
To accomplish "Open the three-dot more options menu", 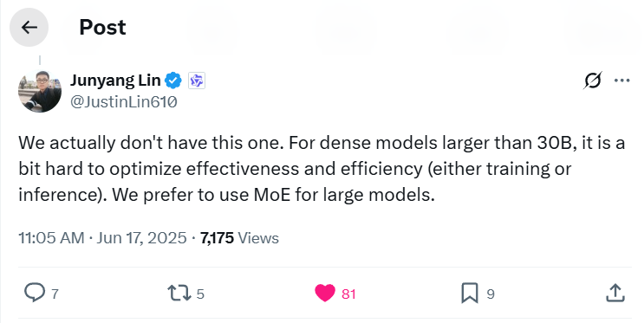I will click(x=621, y=81).
